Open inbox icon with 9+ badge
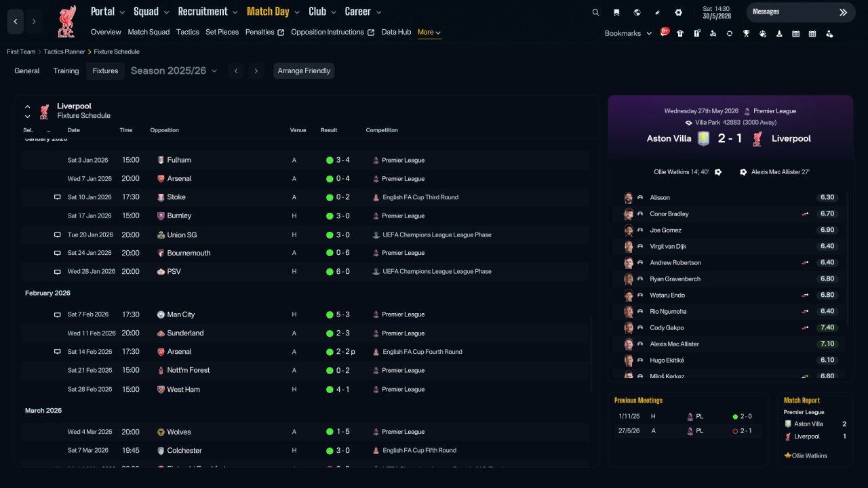This screenshot has width=868, height=488. click(x=665, y=33)
